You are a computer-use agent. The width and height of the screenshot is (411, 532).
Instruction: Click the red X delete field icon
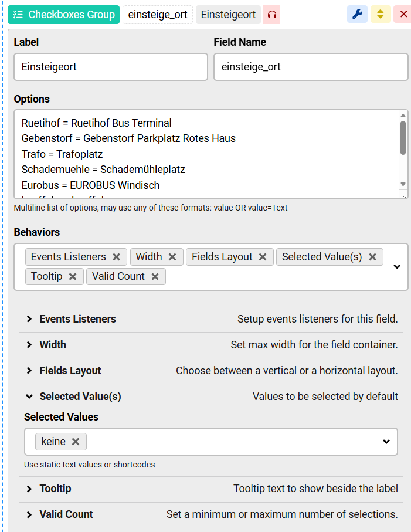click(x=403, y=15)
